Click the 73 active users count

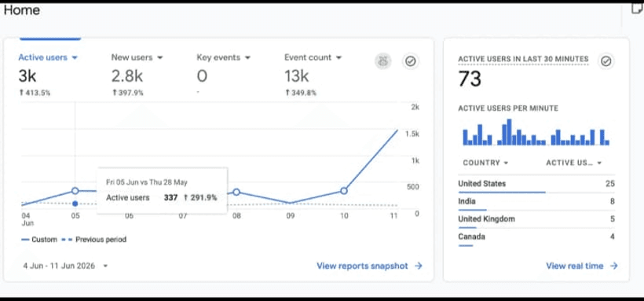coord(470,79)
